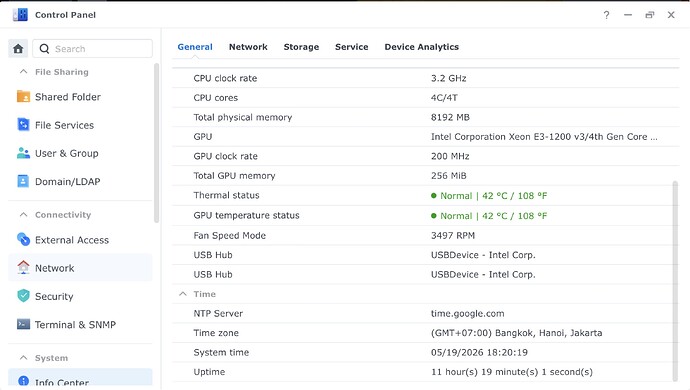Click the User & Group icon
This screenshot has width=690, height=390.
(23, 153)
